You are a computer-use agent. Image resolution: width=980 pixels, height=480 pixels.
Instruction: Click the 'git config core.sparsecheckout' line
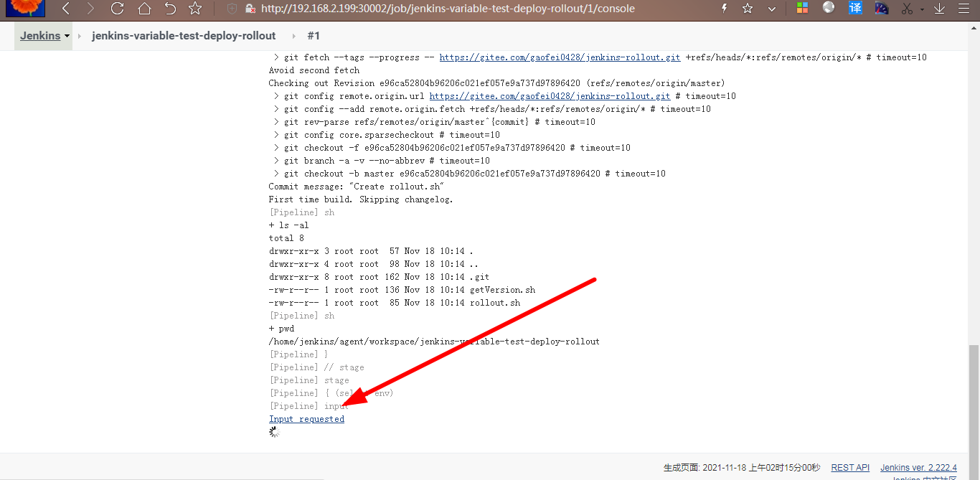point(387,135)
